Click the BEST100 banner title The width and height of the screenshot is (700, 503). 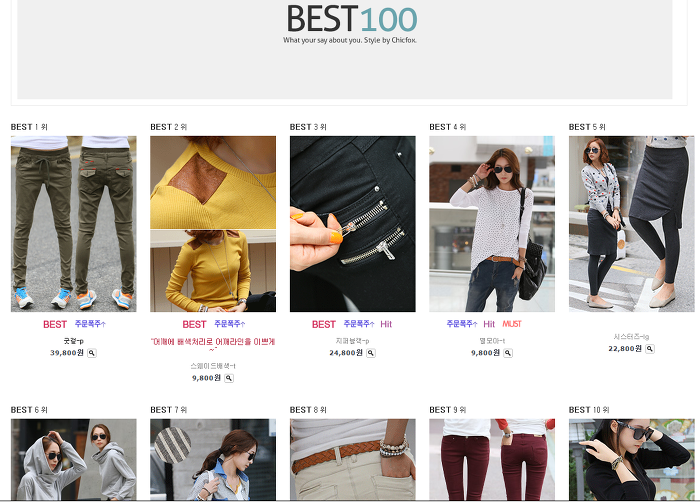click(352, 19)
